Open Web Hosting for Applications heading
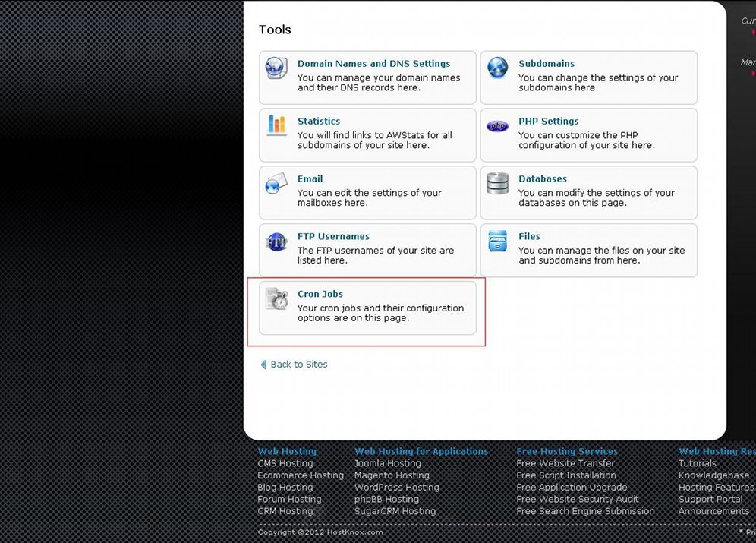Image resolution: width=756 pixels, height=543 pixels. (421, 451)
